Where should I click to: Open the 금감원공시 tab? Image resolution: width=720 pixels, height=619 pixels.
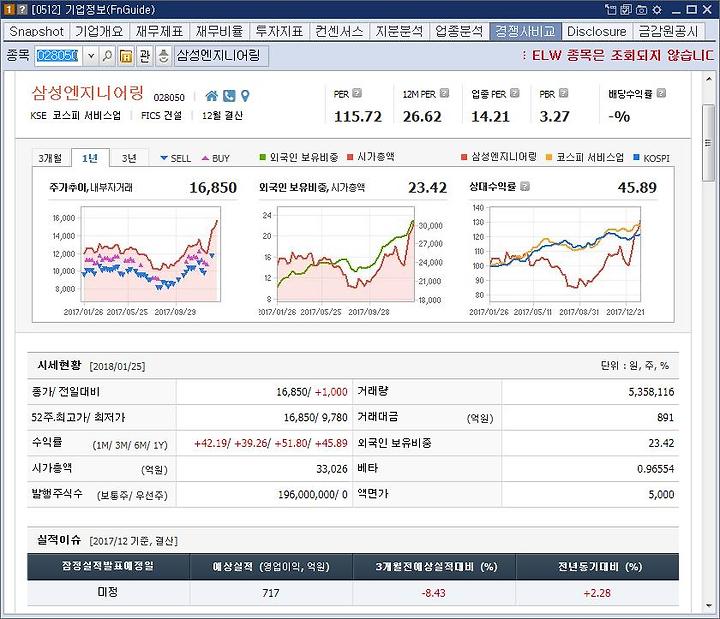tap(668, 31)
